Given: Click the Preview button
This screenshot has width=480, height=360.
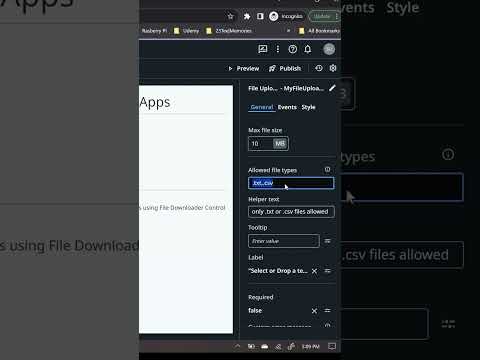Looking at the screenshot, I should coord(244,68).
